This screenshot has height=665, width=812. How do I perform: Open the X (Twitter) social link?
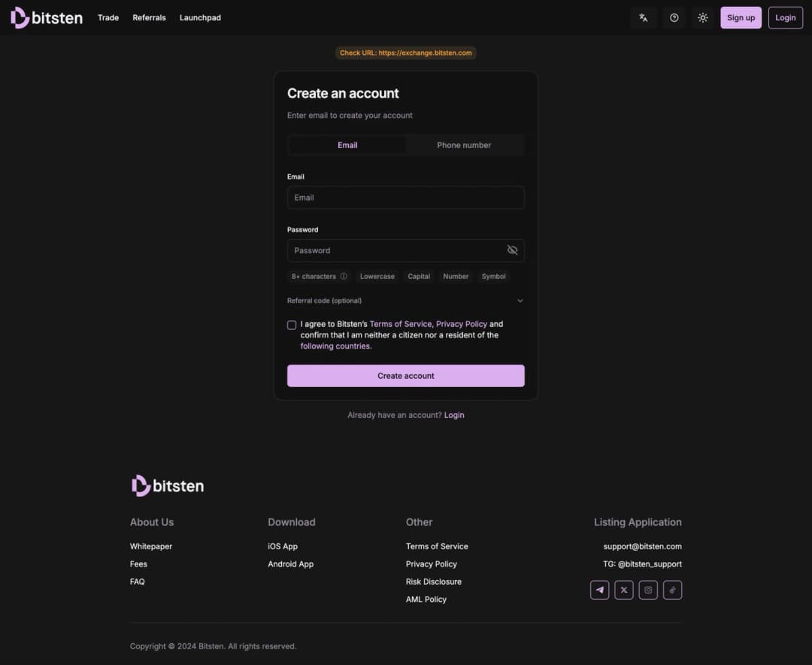(x=624, y=590)
